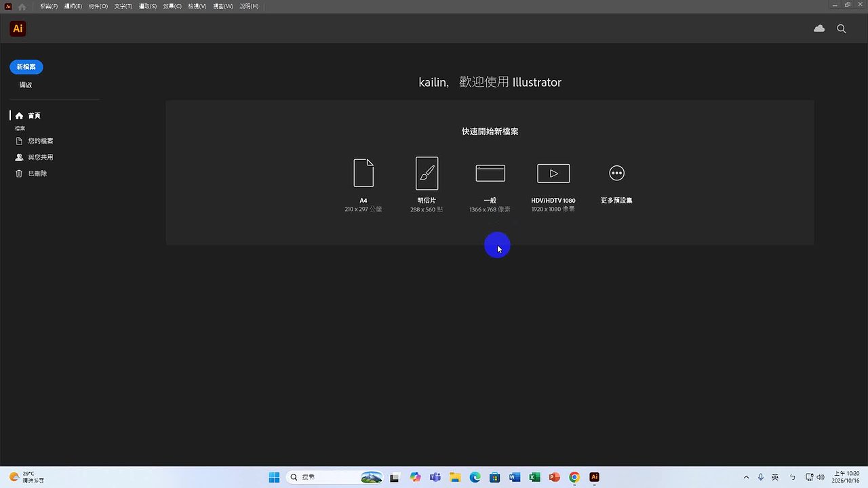The height and width of the screenshot is (488, 868).
Task: Open the Edit (E) menu
Action: (73, 6)
